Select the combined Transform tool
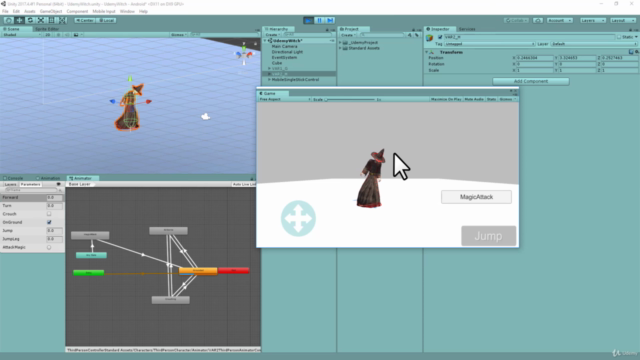This screenshot has height=360, width=640. pyautogui.click(x=62, y=20)
